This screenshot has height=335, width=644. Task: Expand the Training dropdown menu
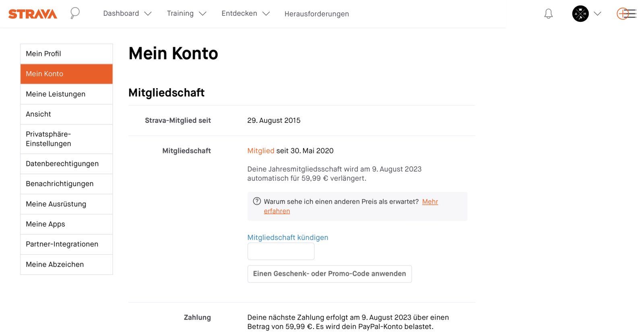(186, 14)
